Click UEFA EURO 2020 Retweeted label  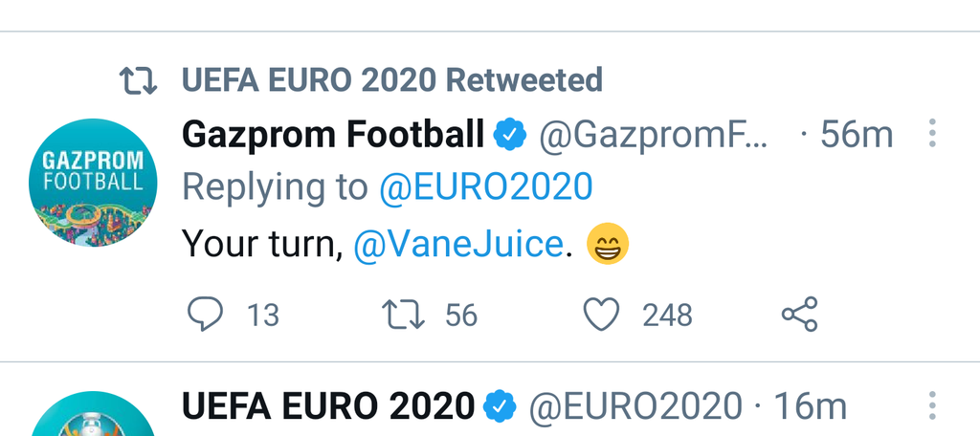point(392,80)
